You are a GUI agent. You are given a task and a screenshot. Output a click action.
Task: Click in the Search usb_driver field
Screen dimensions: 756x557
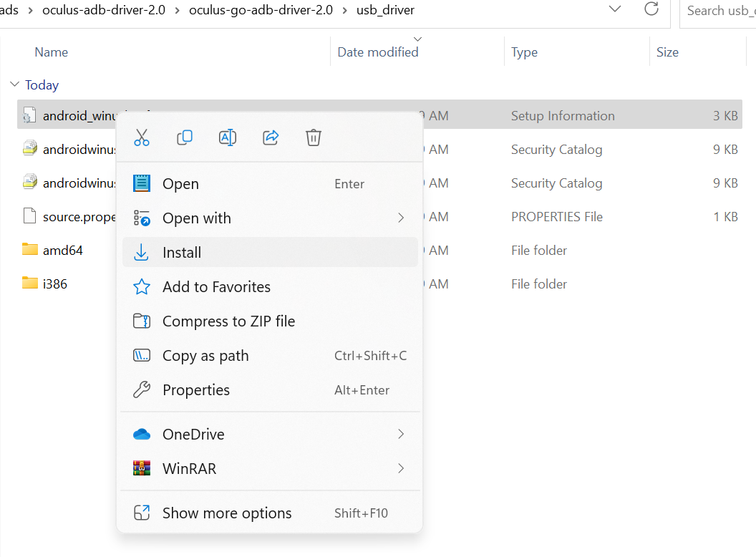pyautogui.click(x=719, y=10)
